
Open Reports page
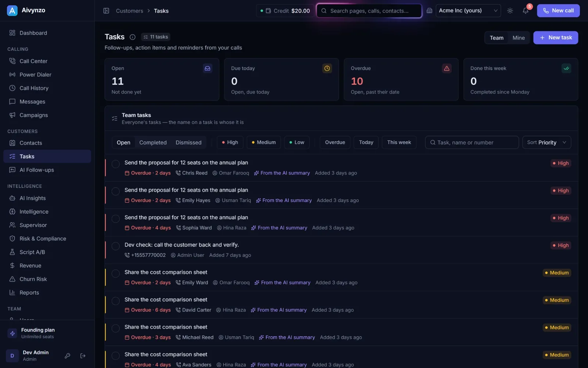pyautogui.click(x=47, y=293)
